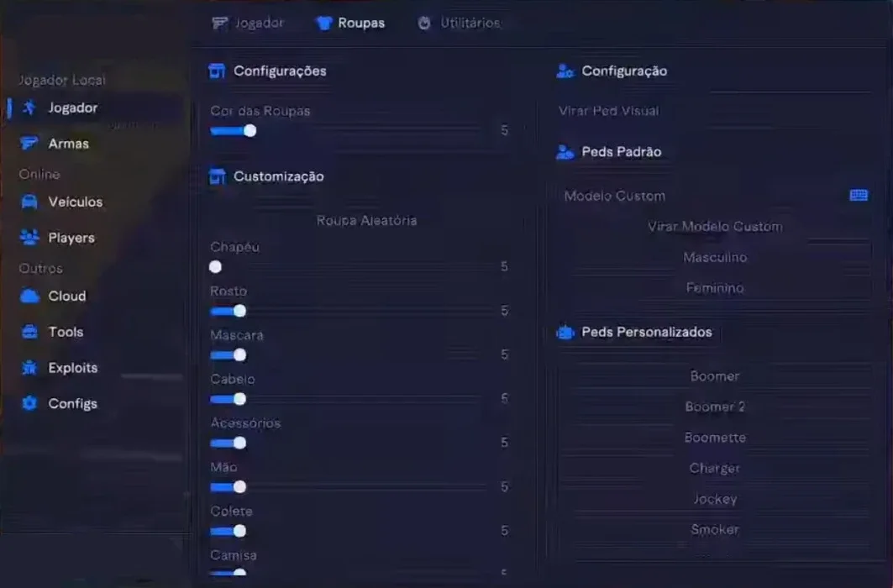Click the icon beside Peds Personalizados

[565, 332]
